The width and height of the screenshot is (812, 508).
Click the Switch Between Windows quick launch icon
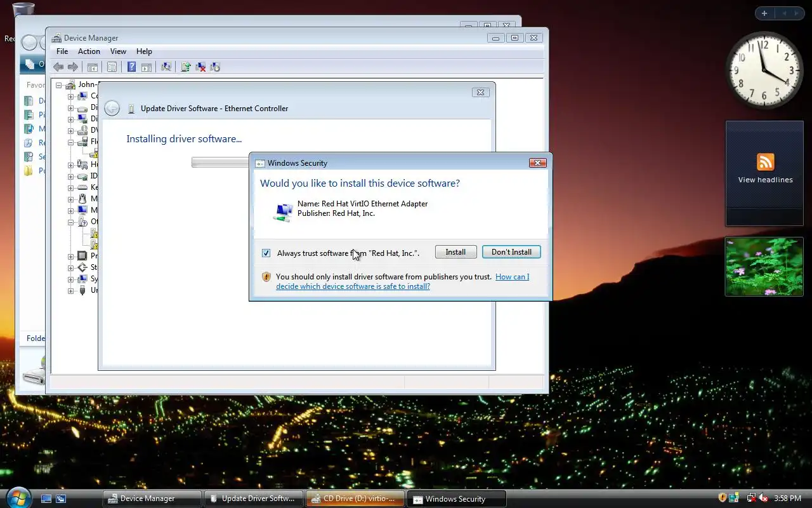coord(61,498)
